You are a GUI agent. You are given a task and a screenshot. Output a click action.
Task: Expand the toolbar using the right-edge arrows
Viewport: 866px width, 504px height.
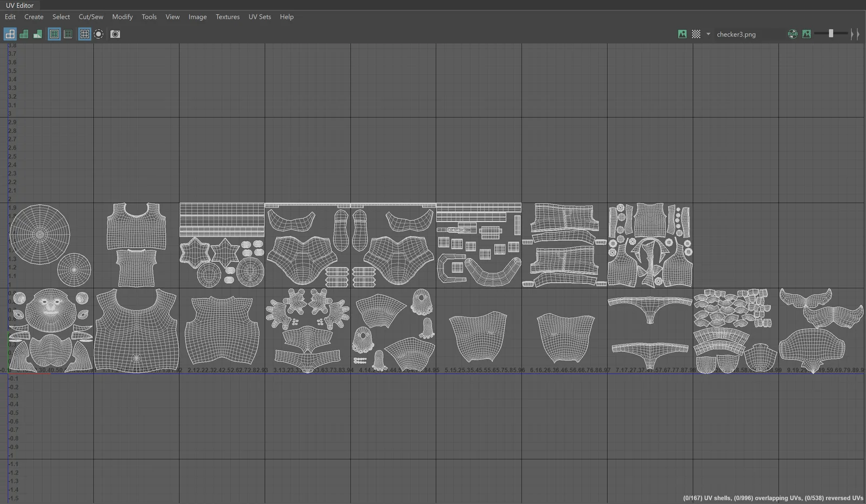(x=855, y=34)
